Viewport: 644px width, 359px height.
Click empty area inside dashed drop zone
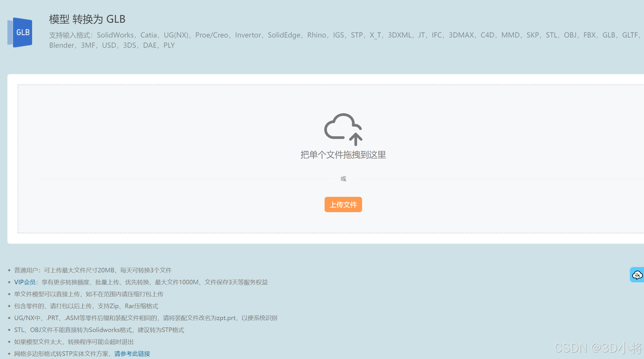pyautogui.click(x=142, y=128)
